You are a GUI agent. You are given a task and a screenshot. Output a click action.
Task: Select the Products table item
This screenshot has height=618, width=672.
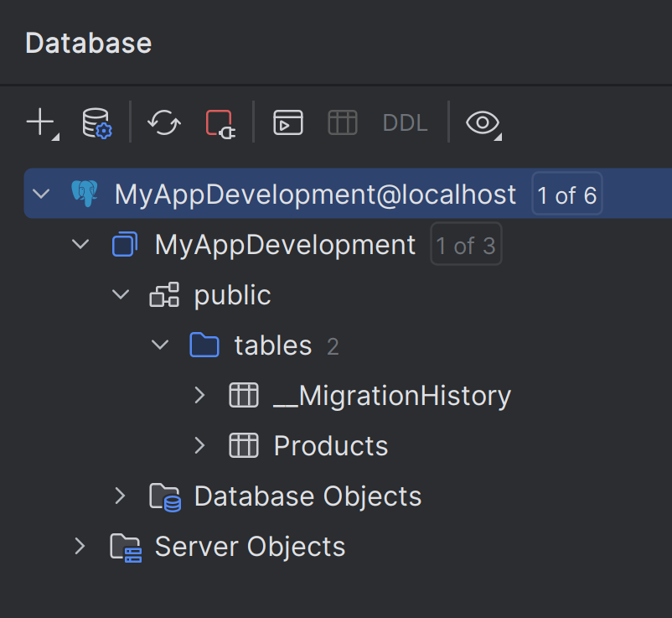tap(330, 446)
